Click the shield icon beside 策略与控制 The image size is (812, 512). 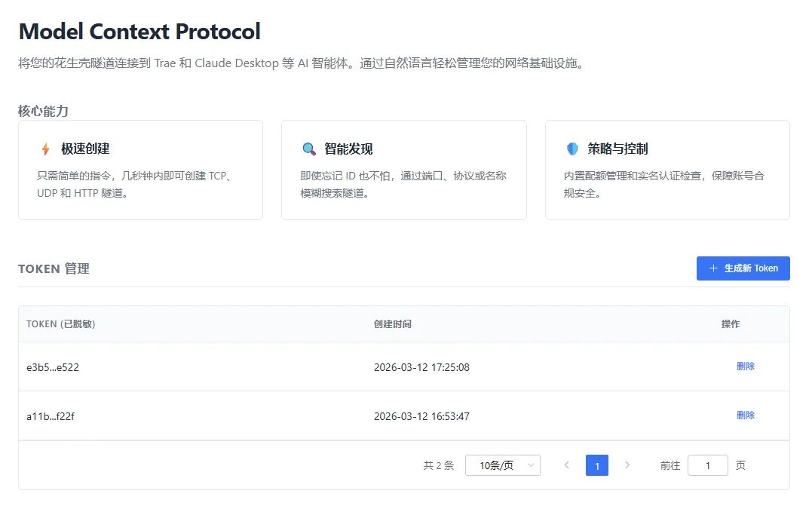(572, 149)
